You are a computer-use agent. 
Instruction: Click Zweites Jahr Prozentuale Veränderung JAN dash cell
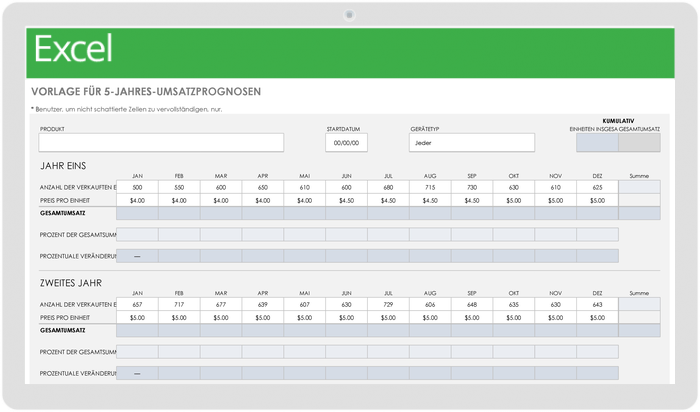tap(137, 373)
